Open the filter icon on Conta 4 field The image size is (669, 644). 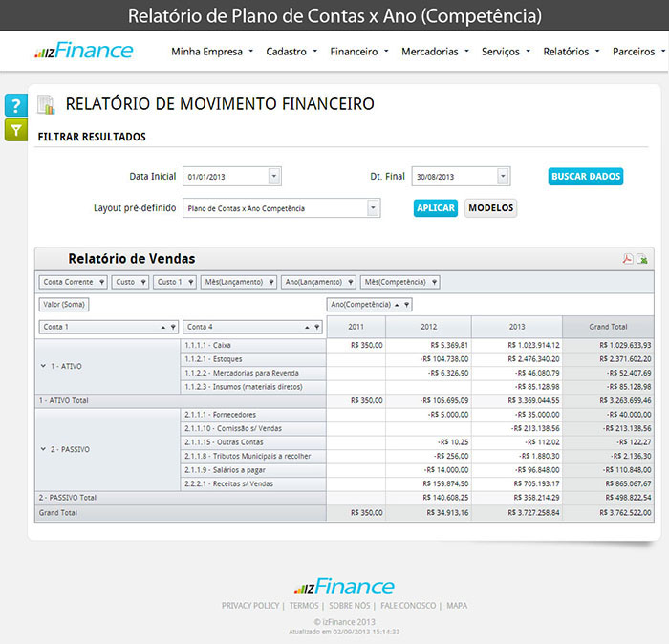316,327
